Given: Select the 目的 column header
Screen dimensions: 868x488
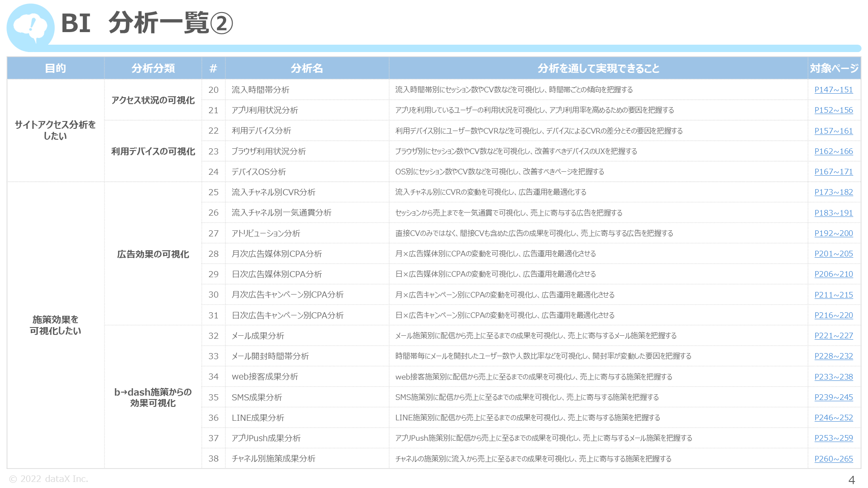Looking at the screenshot, I should (x=56, y=68).
